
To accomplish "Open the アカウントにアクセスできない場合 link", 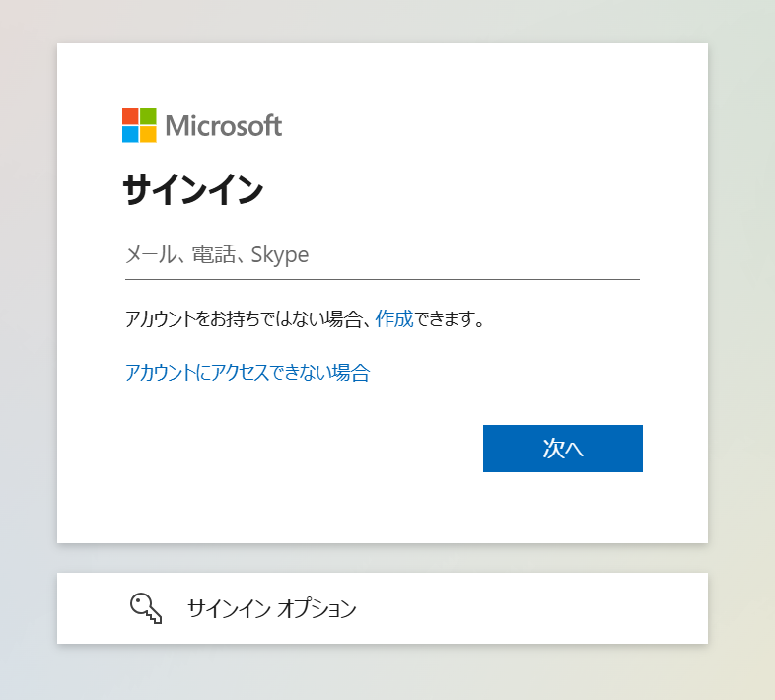I will point(247,373).
